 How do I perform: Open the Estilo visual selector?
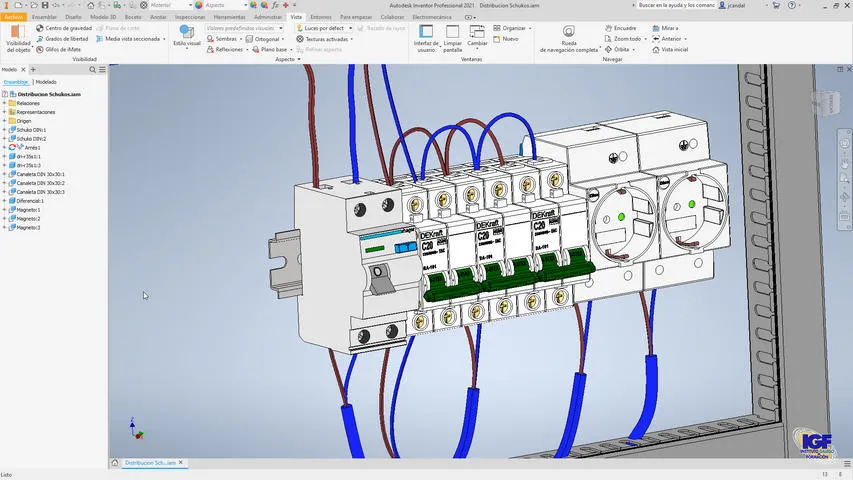point(187,37)
